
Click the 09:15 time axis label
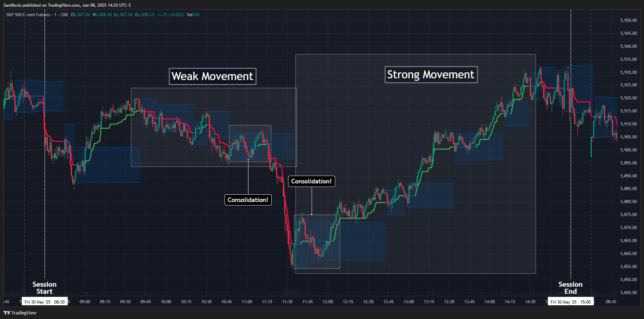105,302
